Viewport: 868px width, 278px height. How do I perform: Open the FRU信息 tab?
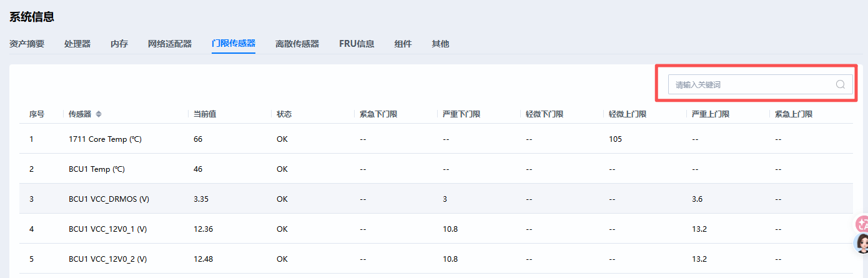point(357,44)
